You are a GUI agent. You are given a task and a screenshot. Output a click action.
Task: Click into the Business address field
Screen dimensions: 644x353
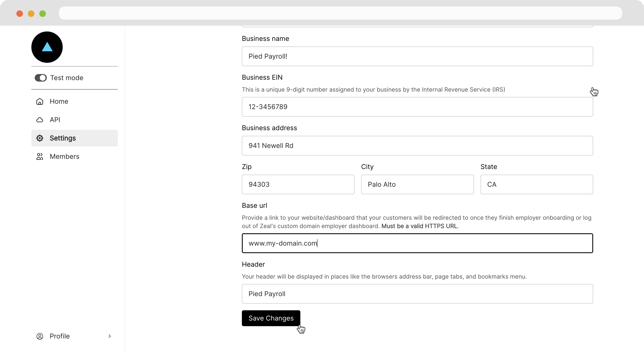(x=417, y=146)
